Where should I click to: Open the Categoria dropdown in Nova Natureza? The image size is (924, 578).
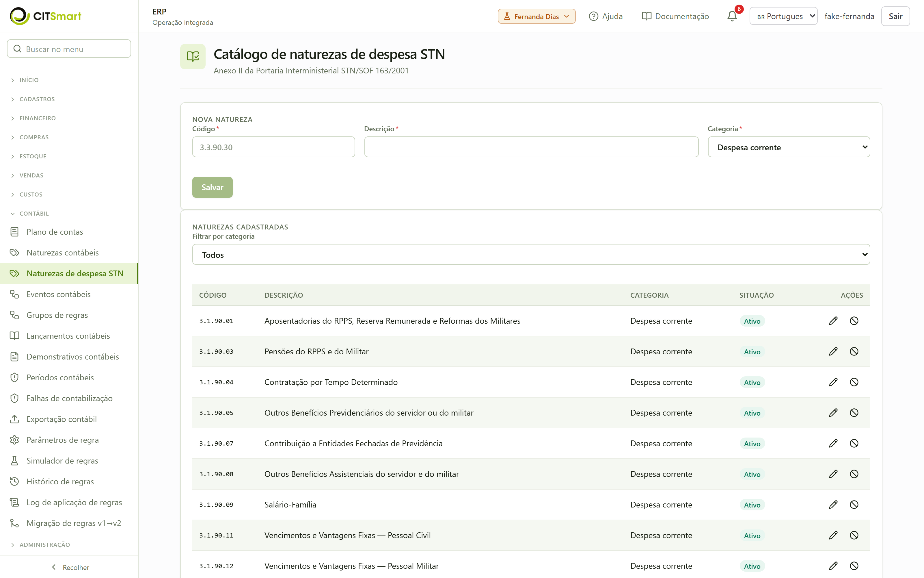pyautogui.click(x=789, y=147)
